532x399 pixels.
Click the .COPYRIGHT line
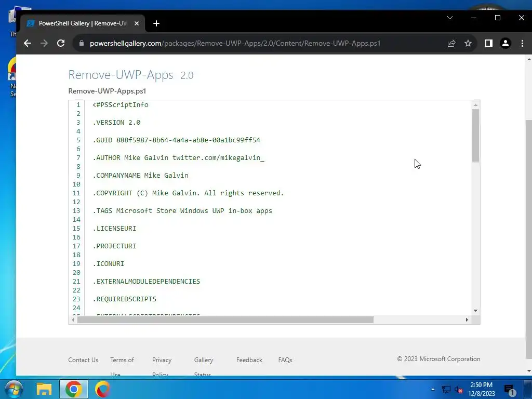click(x=188, y=193)
